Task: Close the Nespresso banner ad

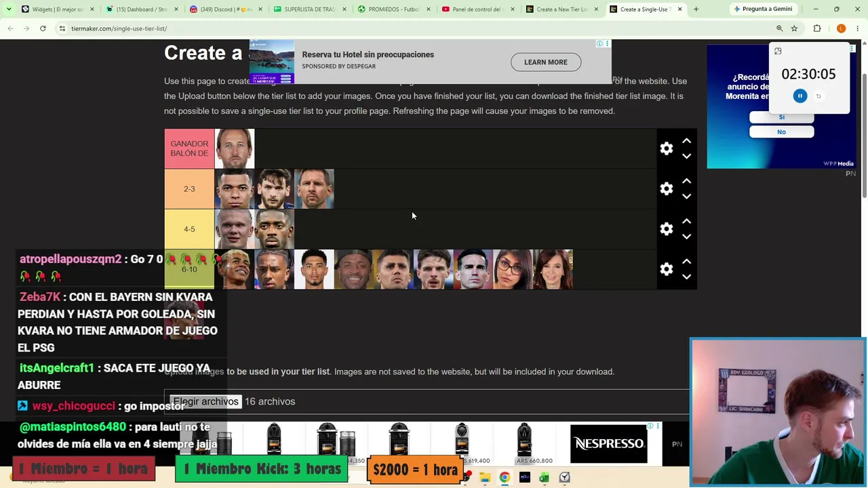Action: click(657, 426)
